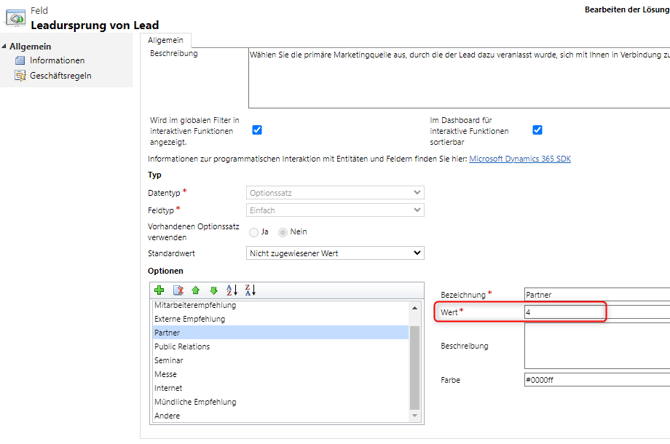Open the Feldtyp dropdown

(x=335, y=210)
